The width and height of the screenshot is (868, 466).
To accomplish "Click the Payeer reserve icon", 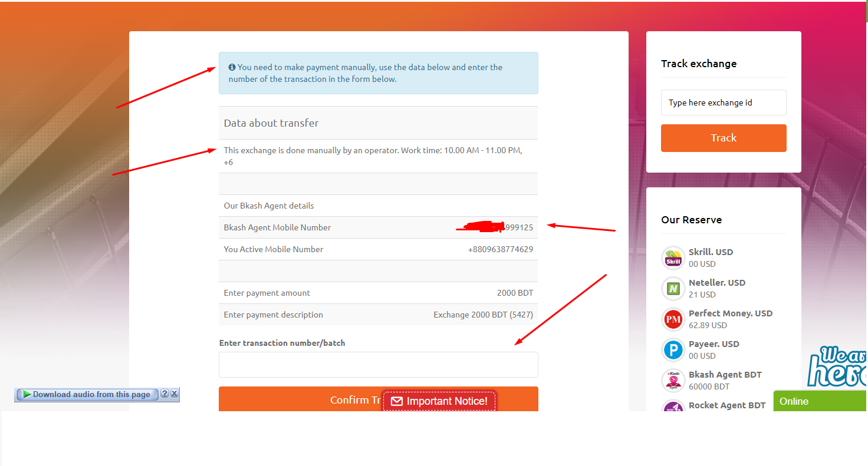I will click(673, 350).
